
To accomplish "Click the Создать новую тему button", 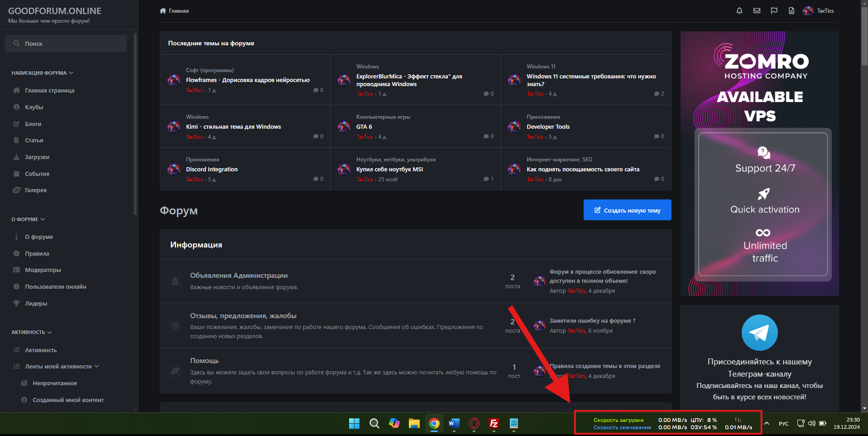I will [x=627, y=210].
